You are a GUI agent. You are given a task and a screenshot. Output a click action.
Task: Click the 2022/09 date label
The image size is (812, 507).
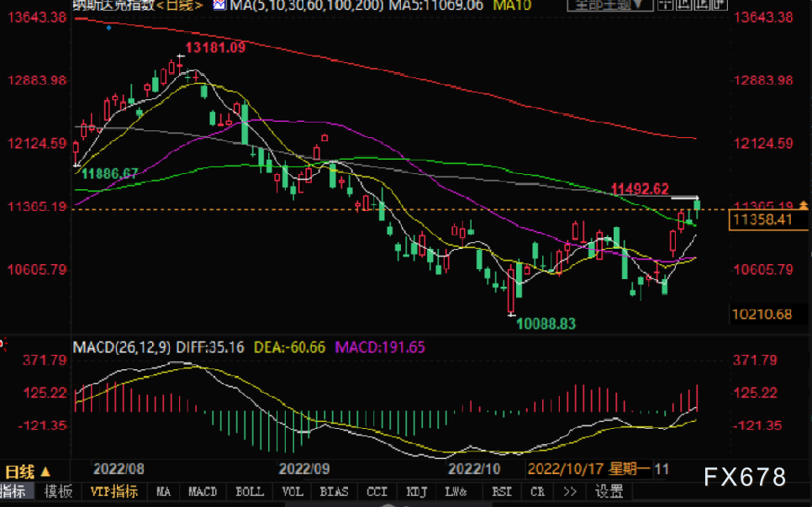coord(304,468)
